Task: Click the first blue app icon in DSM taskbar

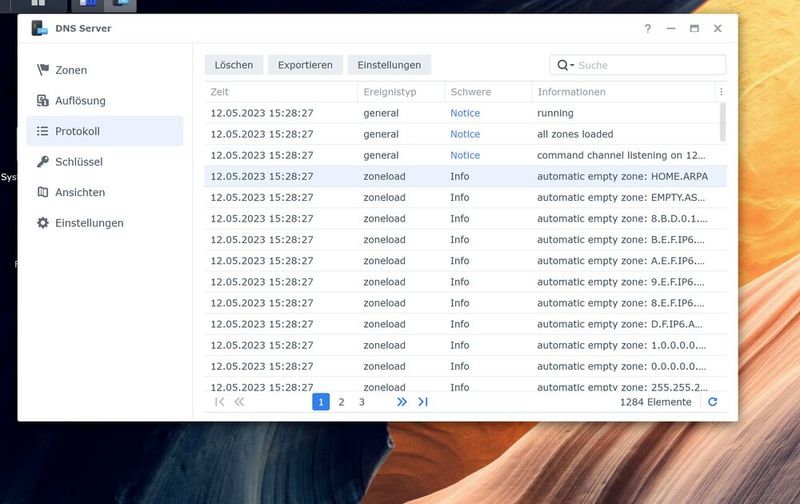Action: click(x=88, y=3)
